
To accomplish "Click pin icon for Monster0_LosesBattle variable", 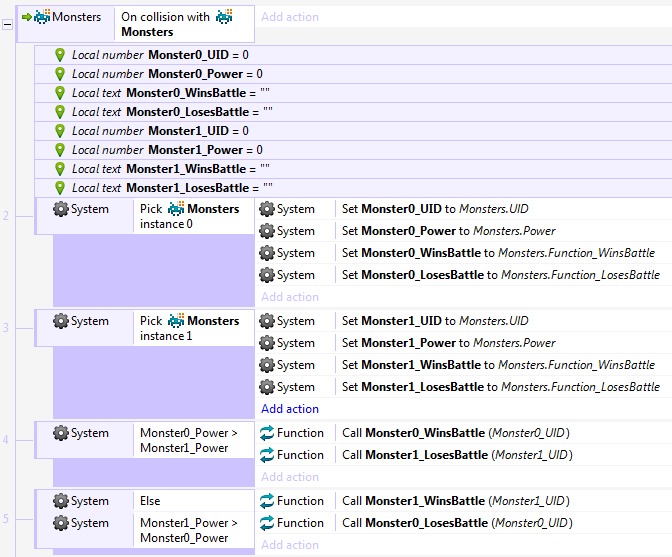I will (x=60, y=112).
